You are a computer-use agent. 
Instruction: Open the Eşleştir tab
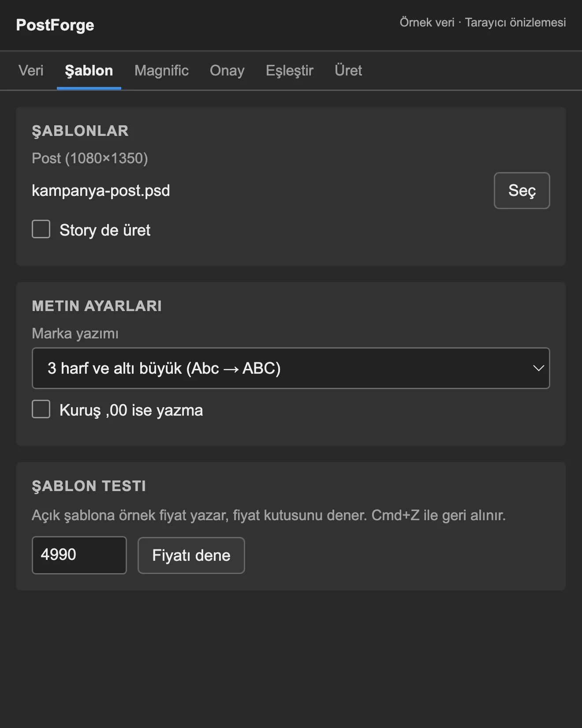(289, 71)
